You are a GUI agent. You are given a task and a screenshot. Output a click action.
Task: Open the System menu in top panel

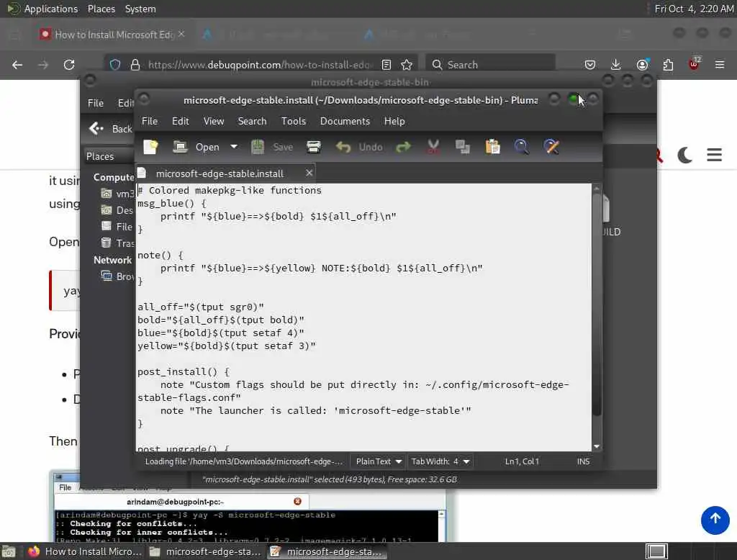pos(140,9)
